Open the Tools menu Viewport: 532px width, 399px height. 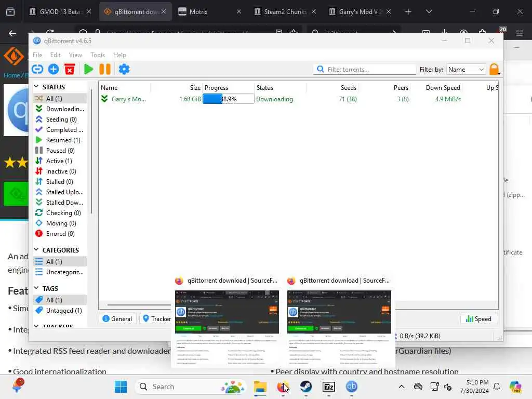98,55
